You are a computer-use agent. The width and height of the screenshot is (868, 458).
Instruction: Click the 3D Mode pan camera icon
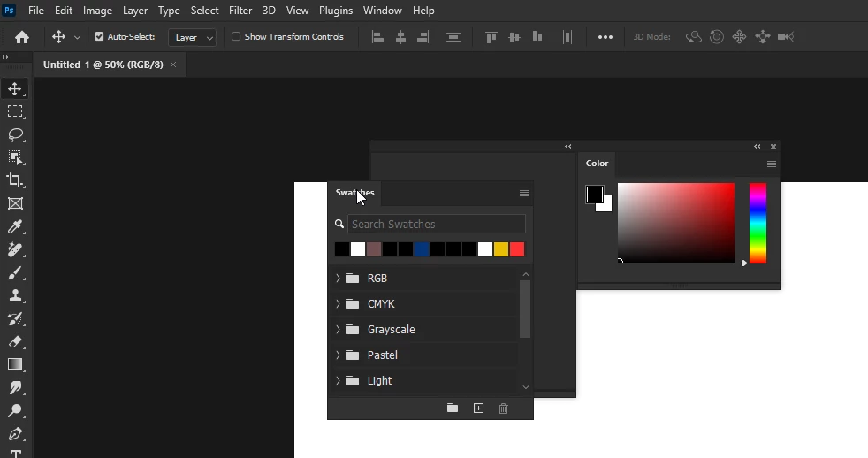coord(739,37)
